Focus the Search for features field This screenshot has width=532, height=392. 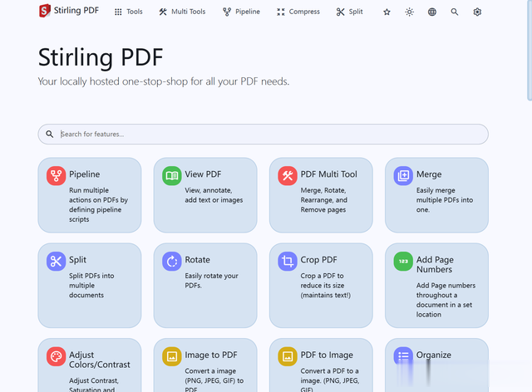click(x=263, y=134)
